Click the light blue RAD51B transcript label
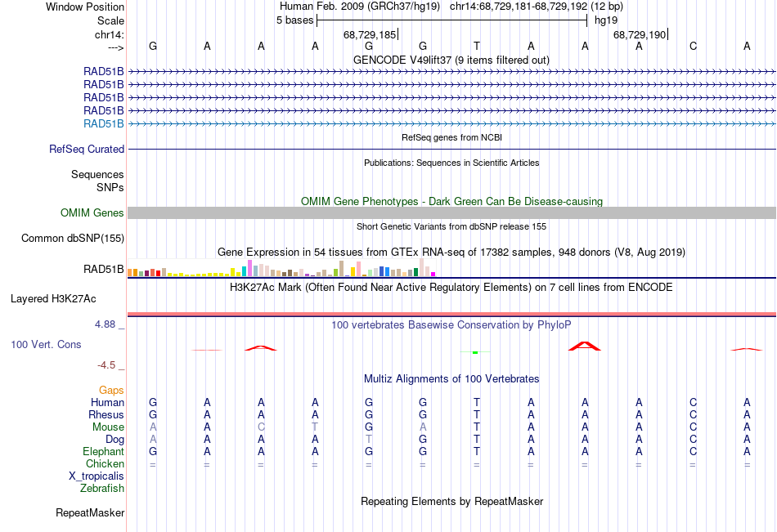The image size is (777, 532). click(x=104, y=124)
